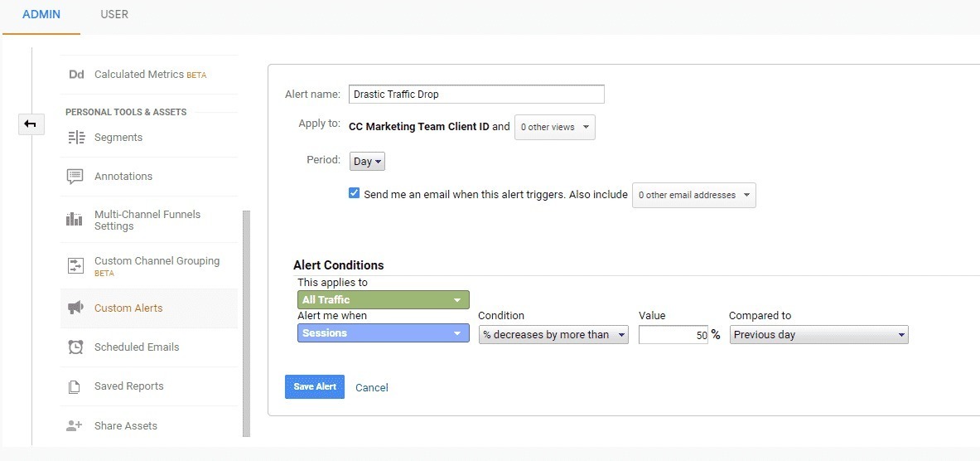Open the All Traffic dropdown
Screen dimensions: 980x461
383,299
